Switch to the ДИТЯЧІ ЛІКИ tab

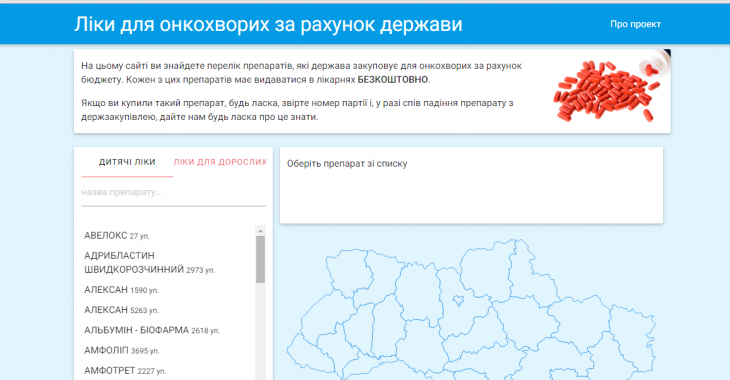127,162
